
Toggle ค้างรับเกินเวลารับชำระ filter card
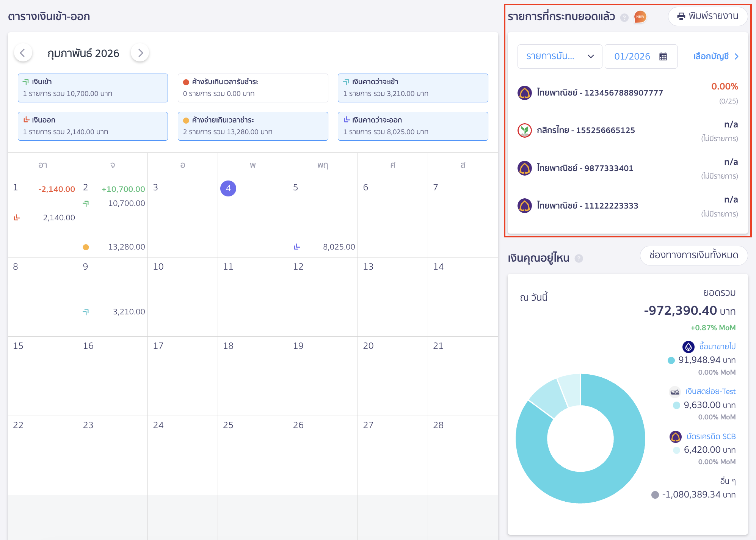click(253, 88)
